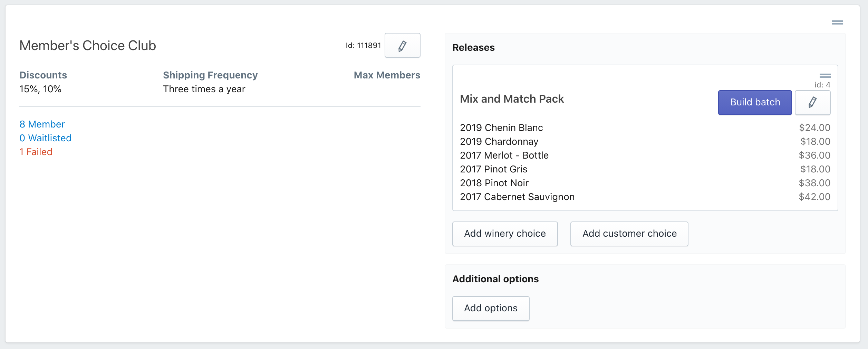This screenshot has width=868, height=349.
Task: Click the 2017 Merlot - Bottle row
Action: (504, 155)
